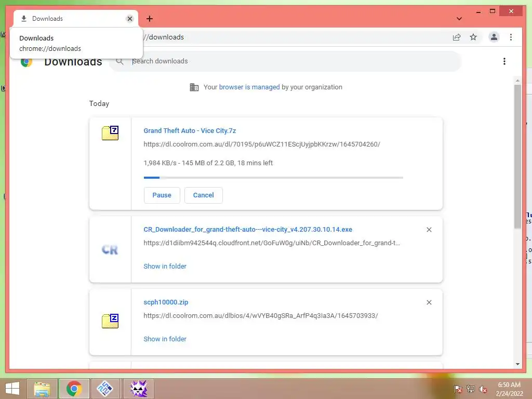532x399 pixels.
Task: Maximize the Chrome window
Action: 493,11
